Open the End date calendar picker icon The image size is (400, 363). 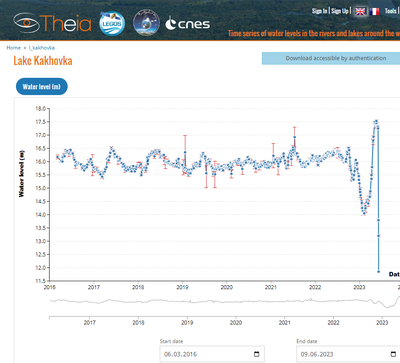(393, 354)
